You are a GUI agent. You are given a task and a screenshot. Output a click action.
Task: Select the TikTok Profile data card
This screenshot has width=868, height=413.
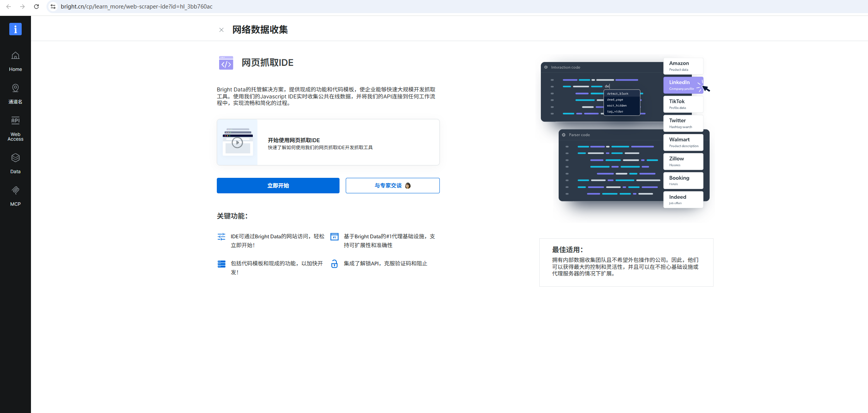[683, 104]
